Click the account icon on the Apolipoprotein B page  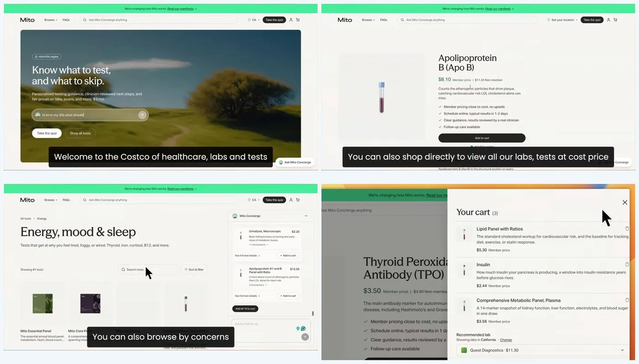click(608, 20)
